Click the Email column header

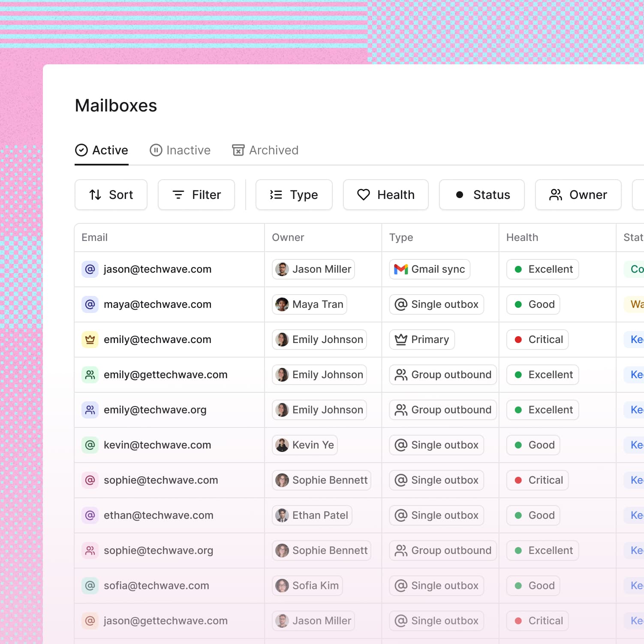click(x=95, y=238)
